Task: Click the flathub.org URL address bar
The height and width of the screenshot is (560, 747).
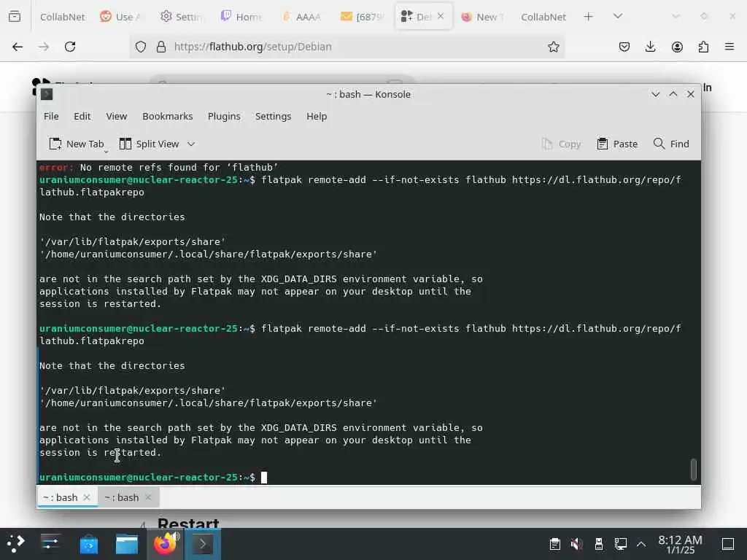Action: click(x=347, y=47)
